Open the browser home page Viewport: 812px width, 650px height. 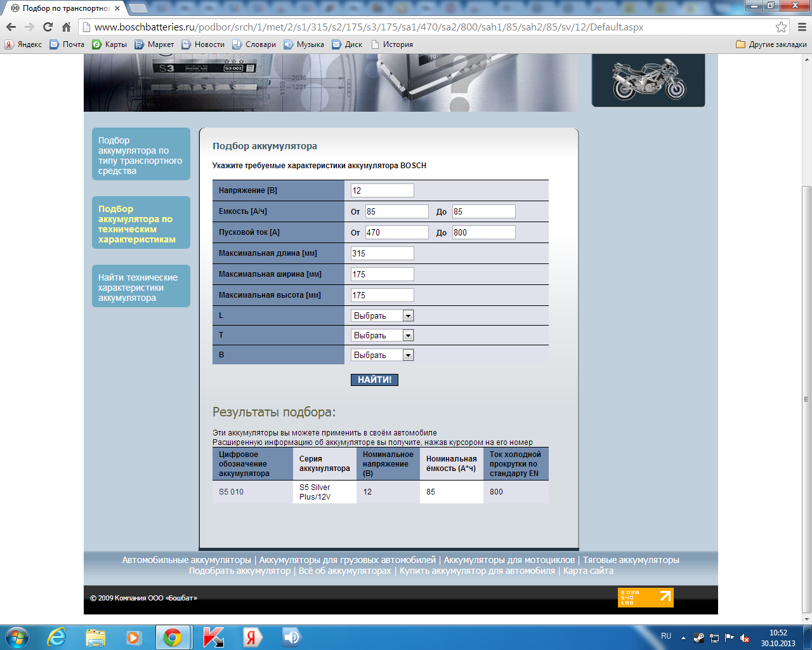66,27
